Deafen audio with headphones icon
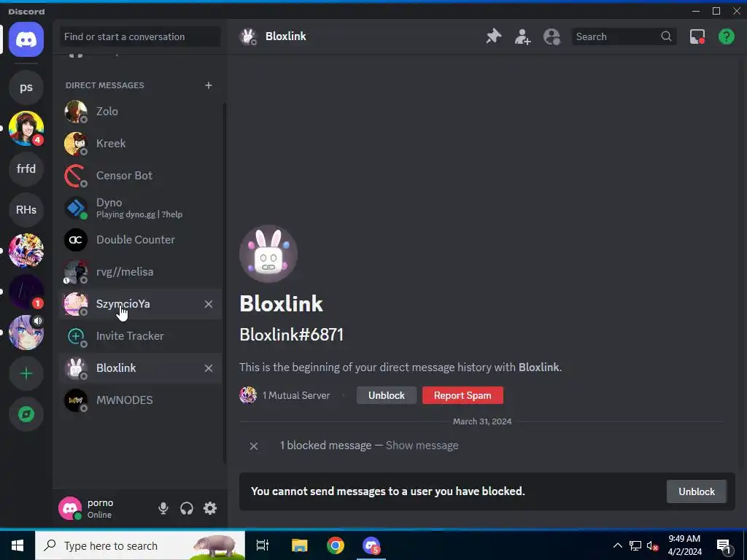Image resolution: width=747 pixels, height=560 pixels. pos(187,508)
